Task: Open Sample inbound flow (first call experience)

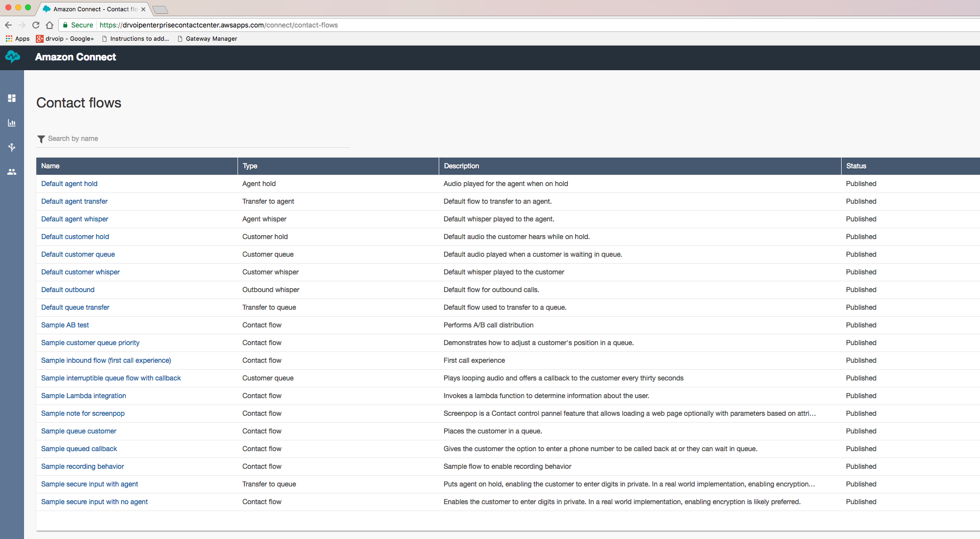Action: coord(106,360)
